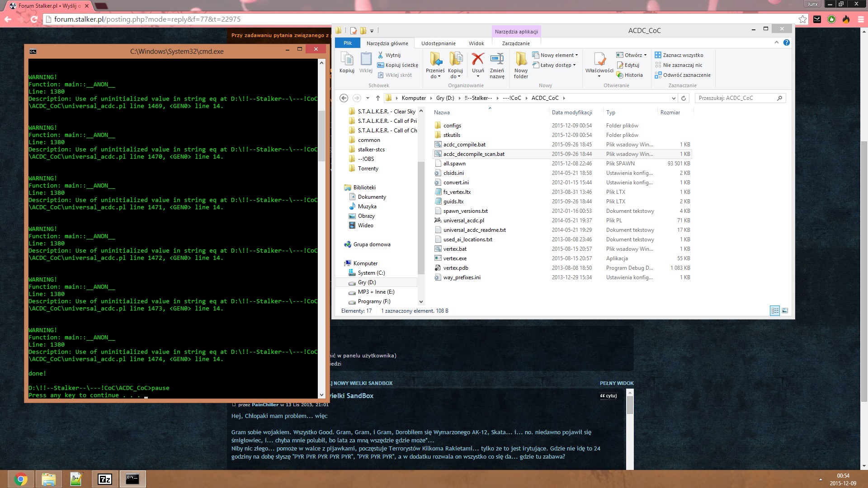Open recent locations dropdown arrow

tap(368, 98)
